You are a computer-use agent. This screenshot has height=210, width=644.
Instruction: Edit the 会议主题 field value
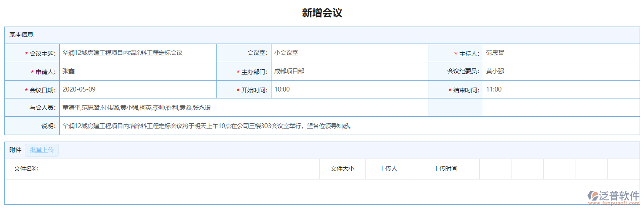tap(138, 53)
